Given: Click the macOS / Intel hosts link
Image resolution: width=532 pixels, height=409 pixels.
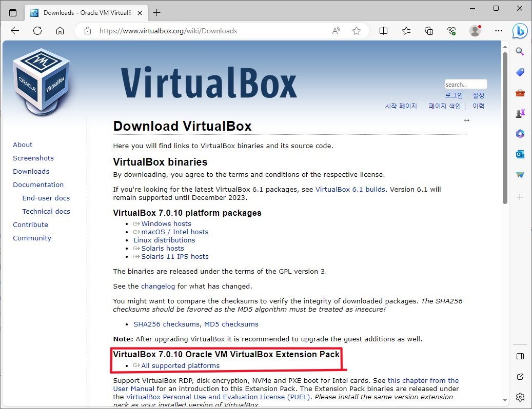Looking at the screenshot, I should coord(175,232).
